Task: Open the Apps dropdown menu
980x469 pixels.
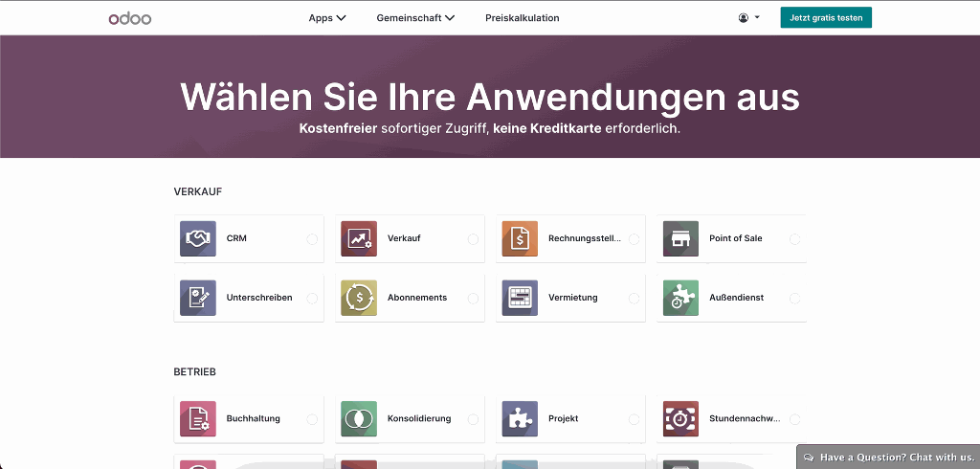Action: pyautogui.click(x=327, y=18)
